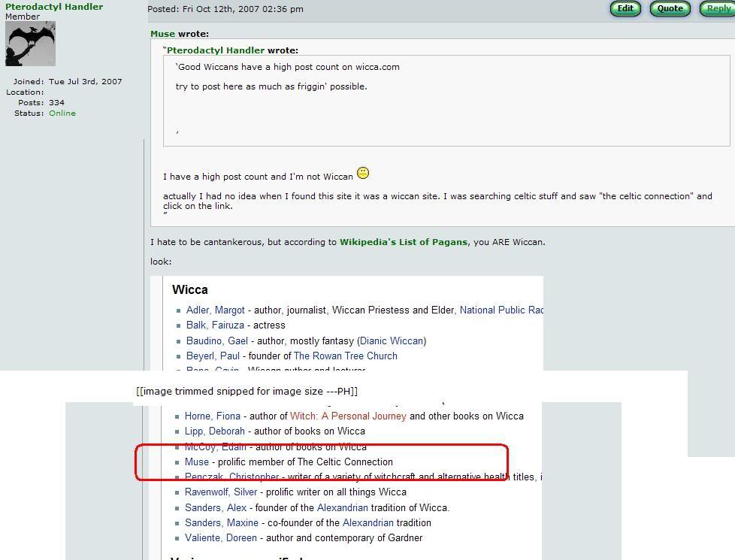Open the Balk, Fairuza link
Screen dimensions: 735x560
215,325
